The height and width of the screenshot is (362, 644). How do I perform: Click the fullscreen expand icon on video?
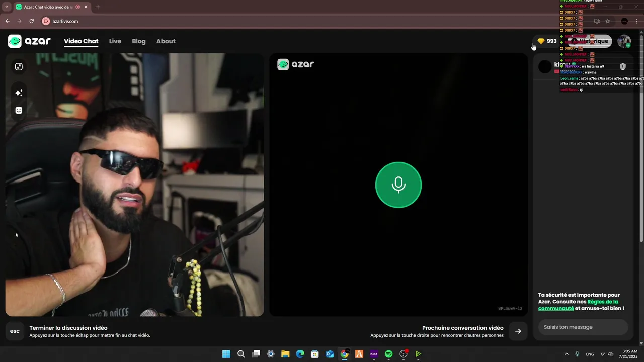19,67
